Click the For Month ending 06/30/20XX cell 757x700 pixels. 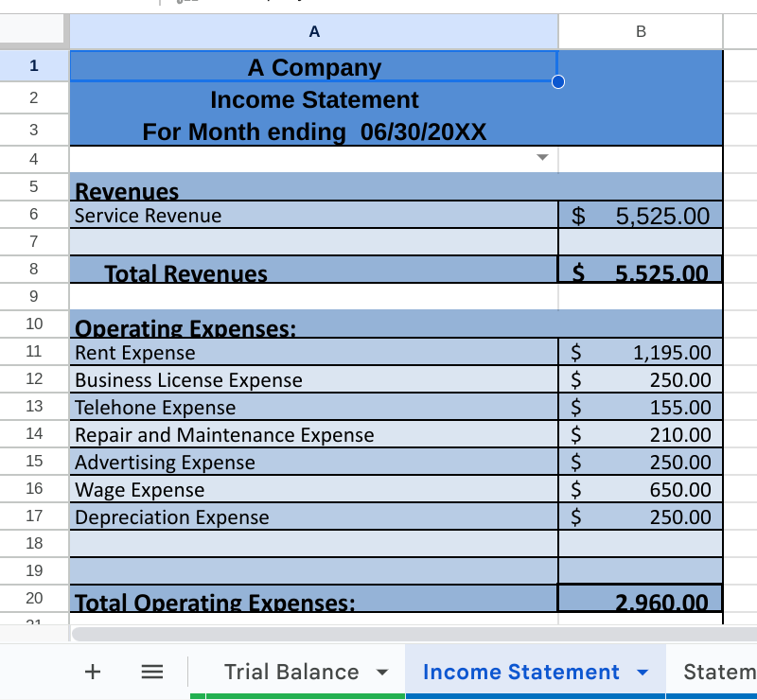(x=314, y=130)
